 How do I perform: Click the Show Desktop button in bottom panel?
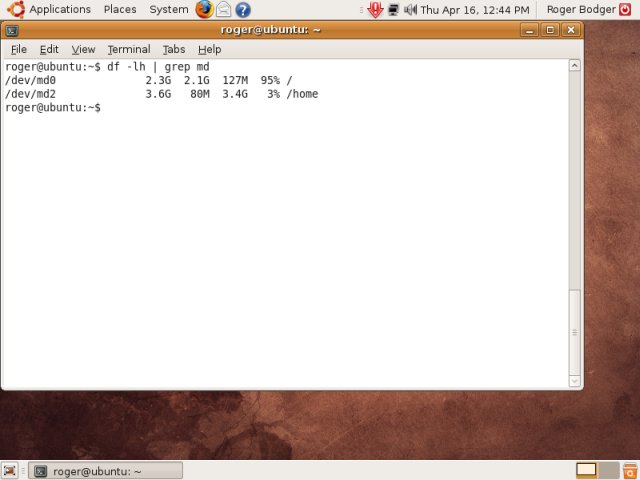click(10, 471)
